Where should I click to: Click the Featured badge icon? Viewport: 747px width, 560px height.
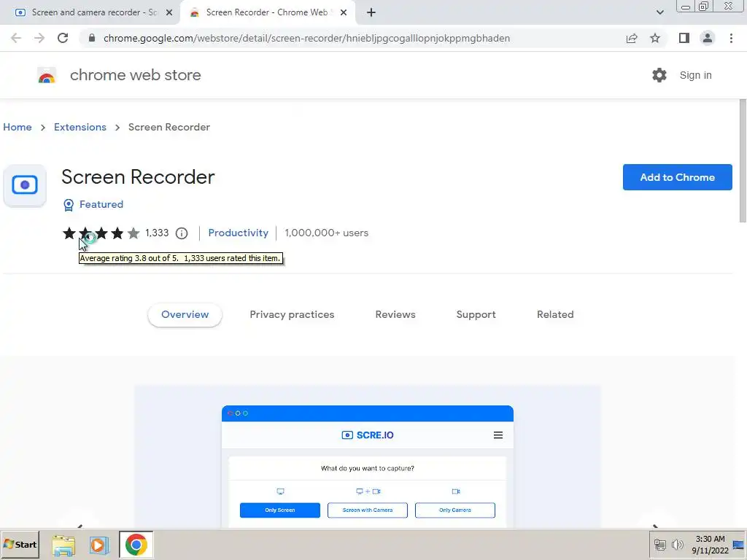coord(69,205)
